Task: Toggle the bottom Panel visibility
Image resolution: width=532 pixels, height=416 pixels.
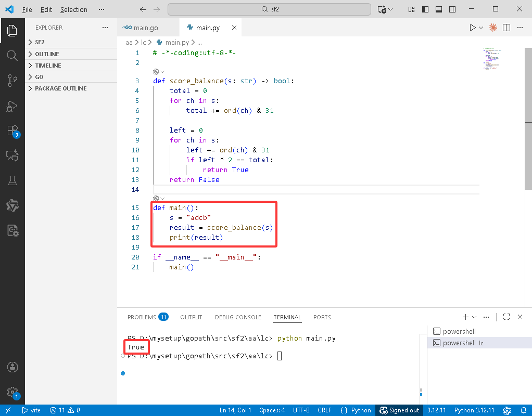Action: tap(439, 9)
